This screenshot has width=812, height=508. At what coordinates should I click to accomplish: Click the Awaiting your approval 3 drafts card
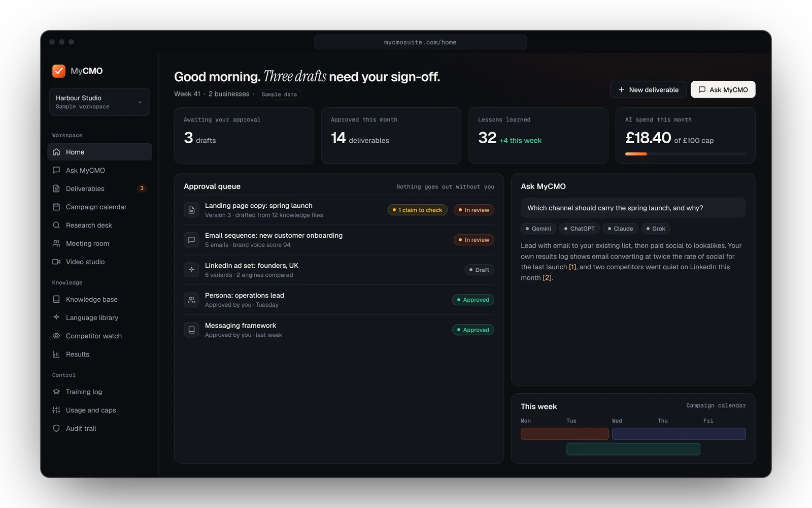[x=244, y=136]
